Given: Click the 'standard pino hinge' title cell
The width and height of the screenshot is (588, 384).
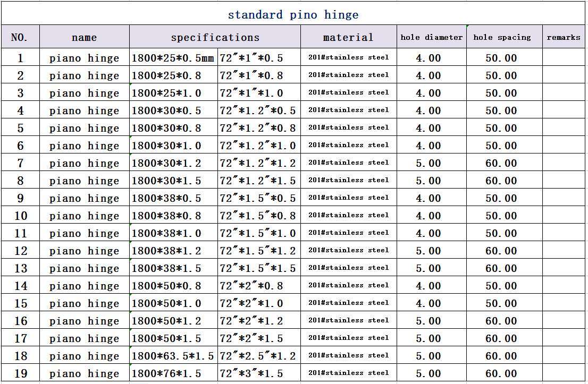Looking at the screenshot, I should [293, 14].
